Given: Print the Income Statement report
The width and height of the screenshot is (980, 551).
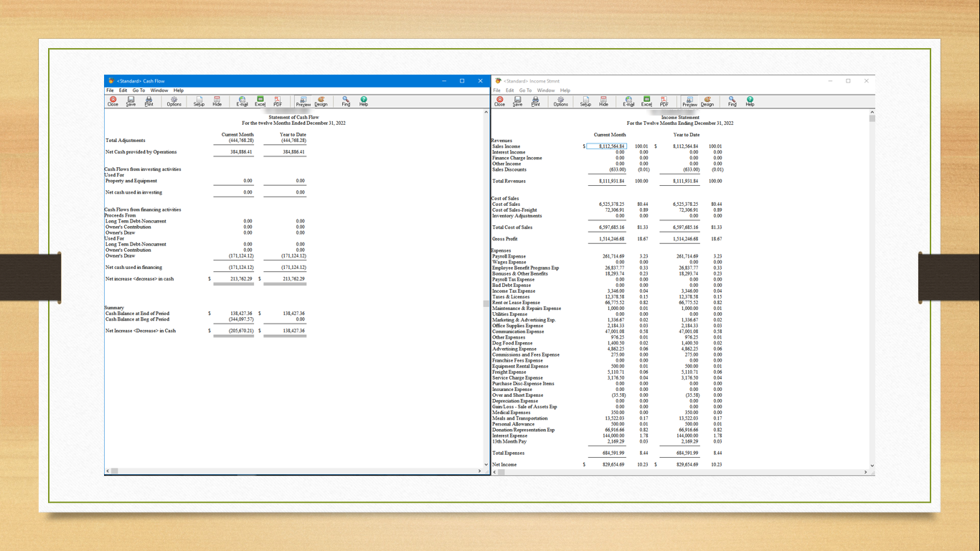Looking at the screenshot, I should (535, 101).
